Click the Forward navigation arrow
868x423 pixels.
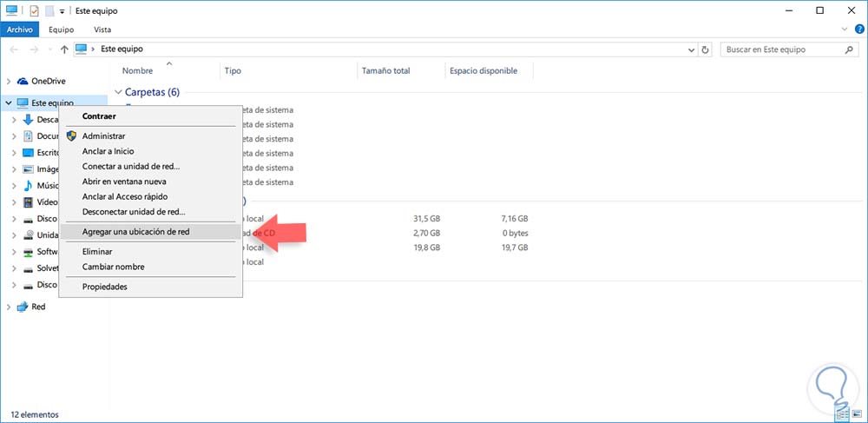point(34,50)
